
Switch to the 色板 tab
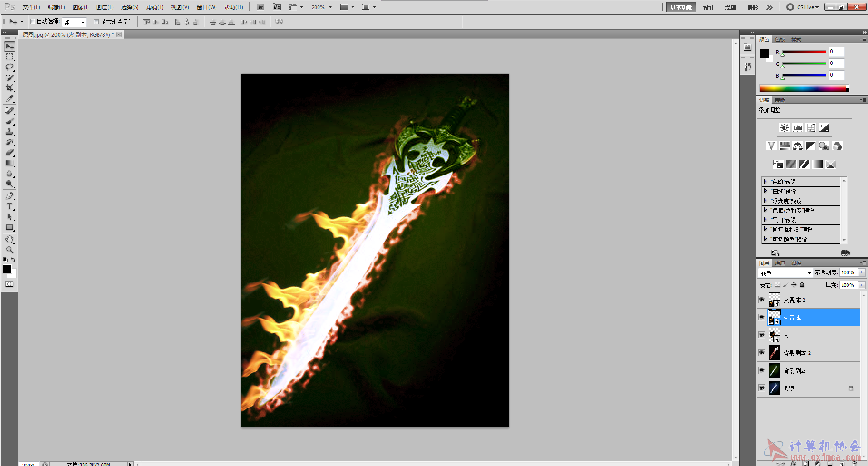pos(780,39)
